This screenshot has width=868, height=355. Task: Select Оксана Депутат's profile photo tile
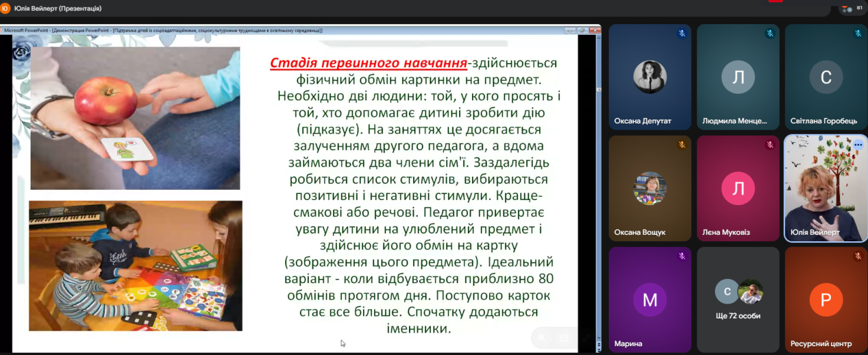click(649, 78)
